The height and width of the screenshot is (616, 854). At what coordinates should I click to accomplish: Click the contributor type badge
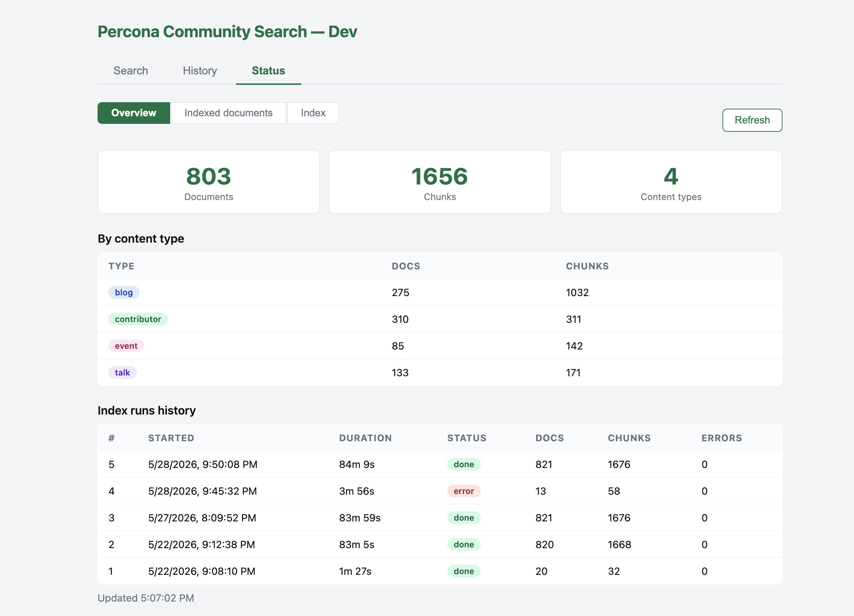(x=138, y=319)
